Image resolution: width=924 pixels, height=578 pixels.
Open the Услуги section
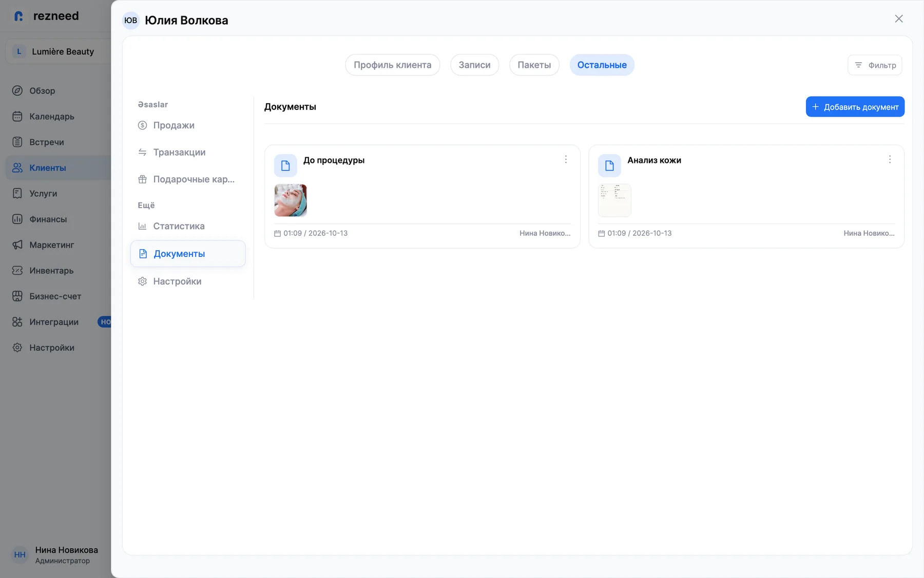(x=43, y=193)
